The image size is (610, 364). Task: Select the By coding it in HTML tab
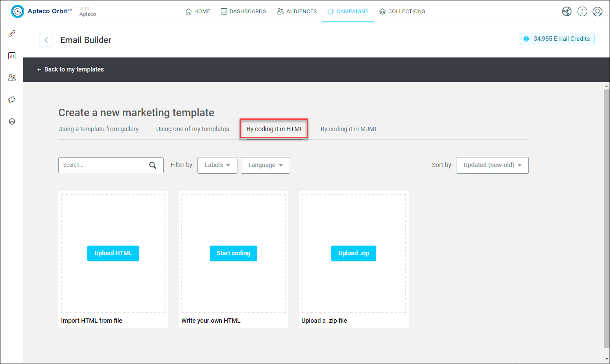275,129
